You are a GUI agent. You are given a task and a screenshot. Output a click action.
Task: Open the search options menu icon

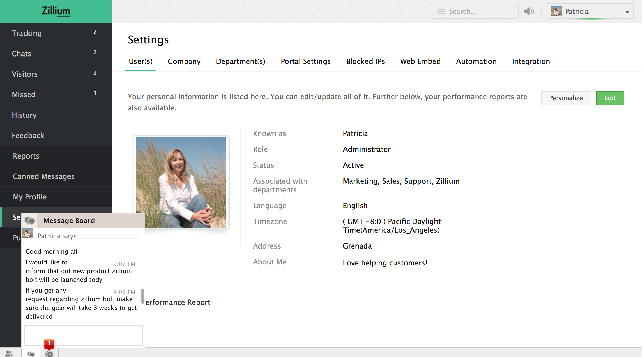pos(441,11)
